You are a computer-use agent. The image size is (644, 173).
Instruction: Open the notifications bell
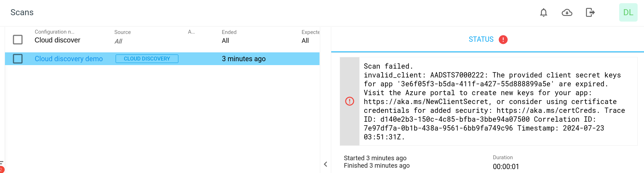click(543, 13)
